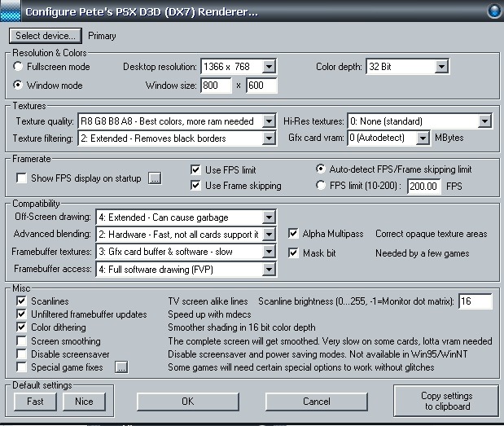This screenshot has width=504, height=426.
Task: Click FPS limit value field 200.00
Action: point(423,187)
